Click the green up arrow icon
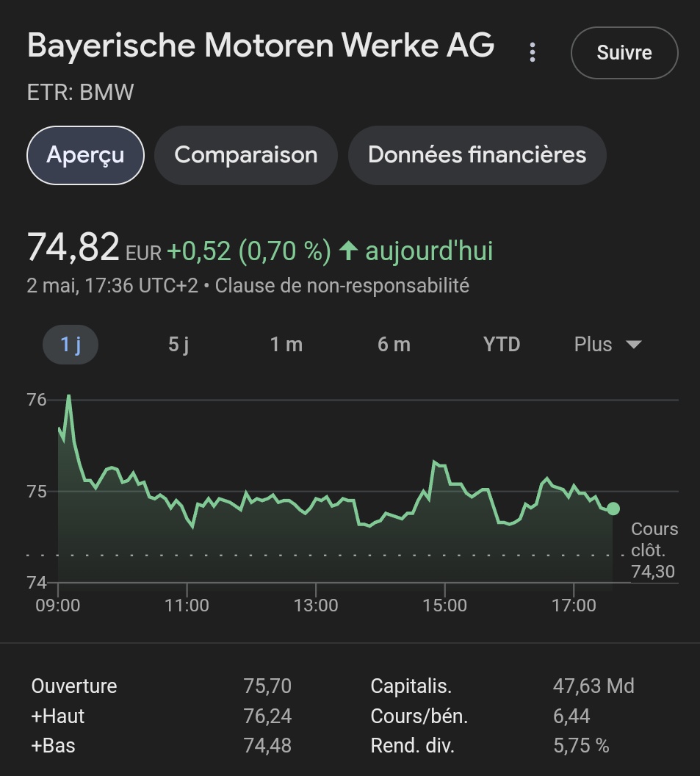 coord(348,251)
